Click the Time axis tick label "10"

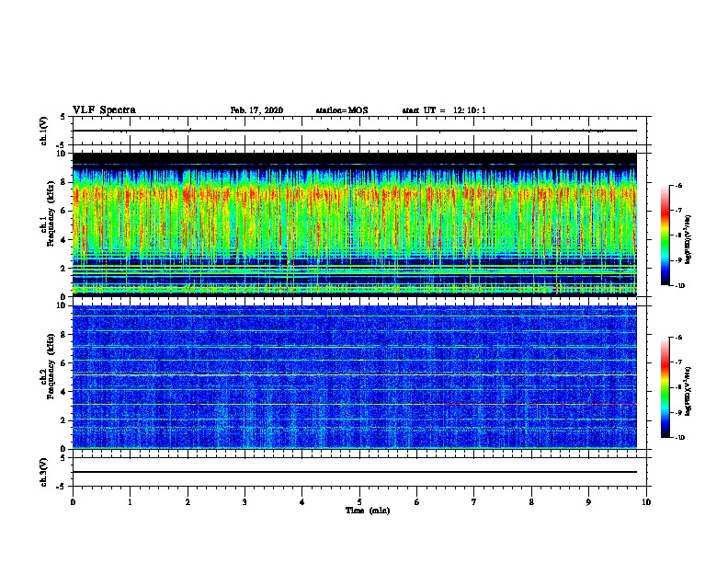point(646,502)
